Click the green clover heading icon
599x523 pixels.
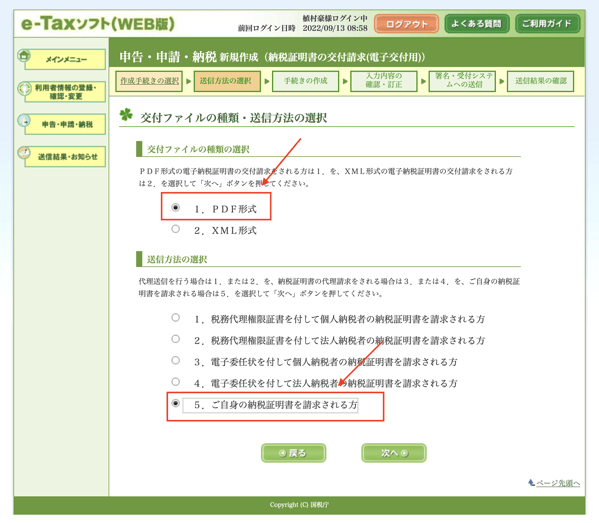coord(126,114)
